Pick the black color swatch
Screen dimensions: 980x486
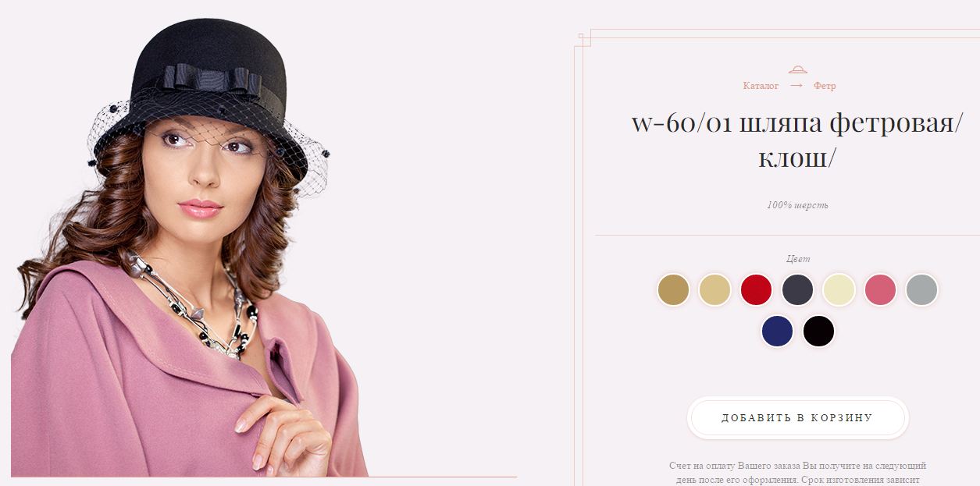pos(818,331)
